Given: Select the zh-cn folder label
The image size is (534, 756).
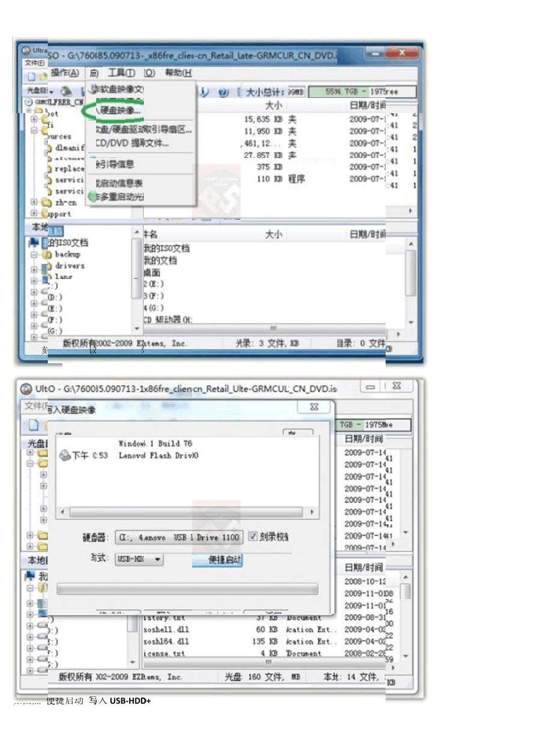Looking at the screenshot, I should point(65,202).
